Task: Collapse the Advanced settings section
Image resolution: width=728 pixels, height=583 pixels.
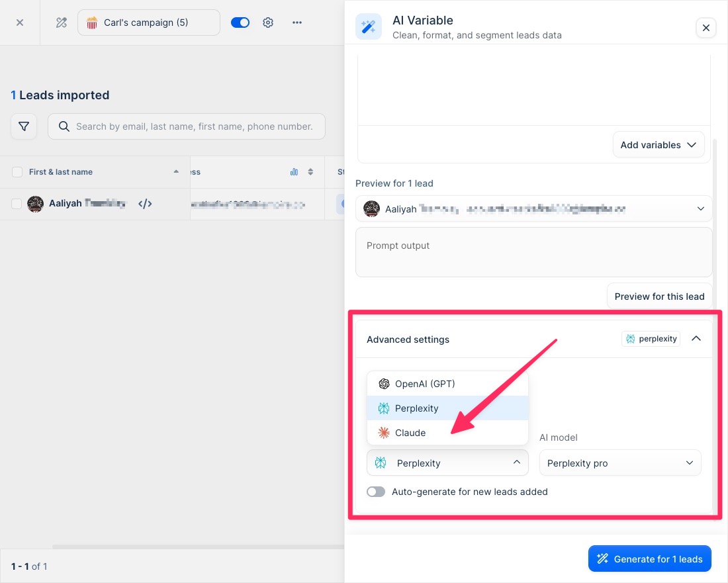Action: pyautogui.click(x=696, y=339)
